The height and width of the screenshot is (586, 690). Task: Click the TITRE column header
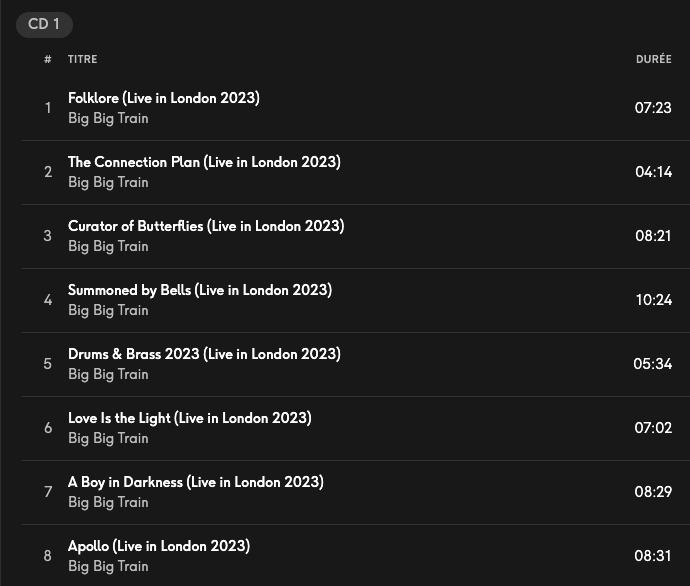pyautogui.click(x=83, y=59)
